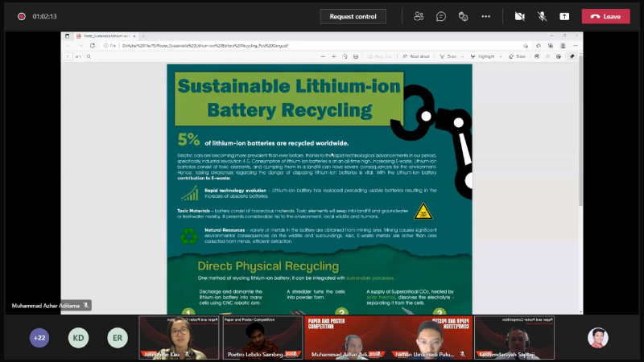
Task: Click the PDF page number field
Action: pyautogui.click(x=68, y=56)
